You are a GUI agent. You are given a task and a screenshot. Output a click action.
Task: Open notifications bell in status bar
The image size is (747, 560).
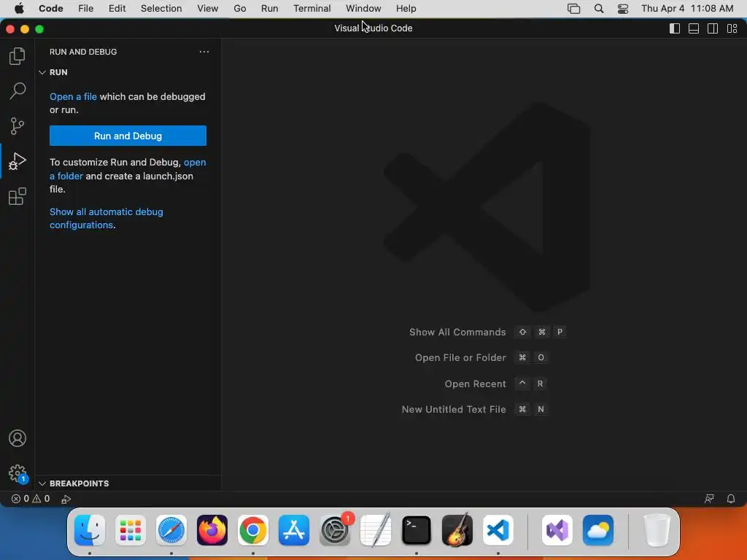(x=731, y=499)
